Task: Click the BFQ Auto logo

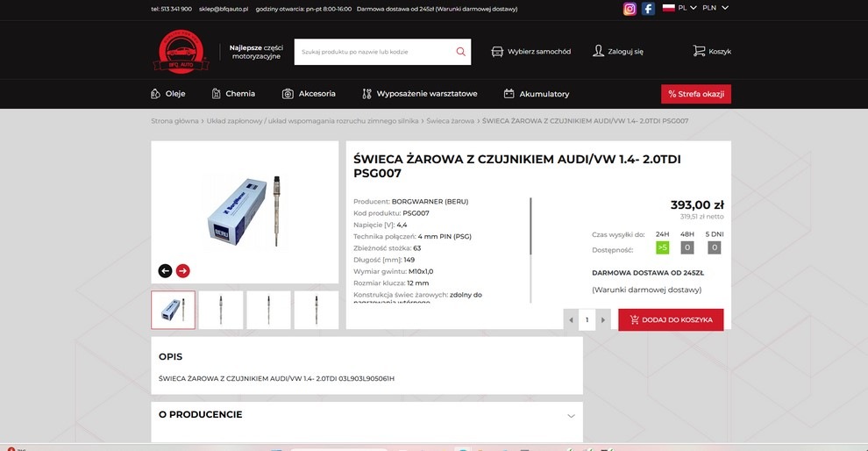Action: click(181, 51)
